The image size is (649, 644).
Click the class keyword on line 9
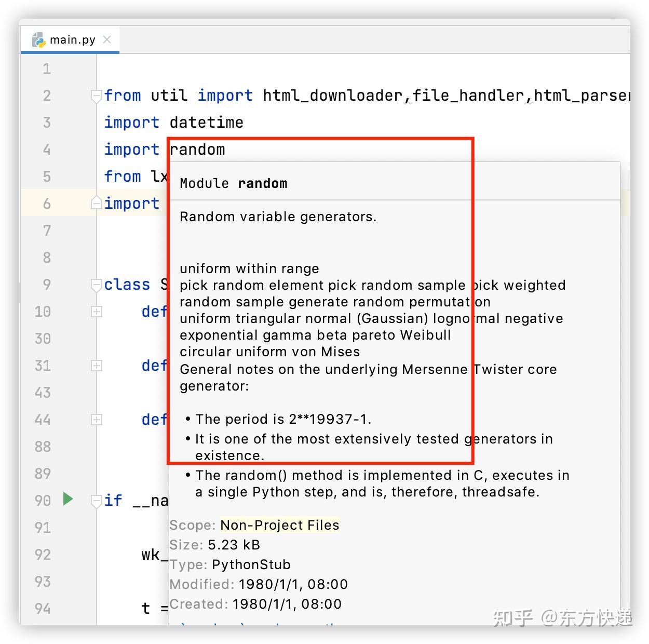[x=127, y=285]
